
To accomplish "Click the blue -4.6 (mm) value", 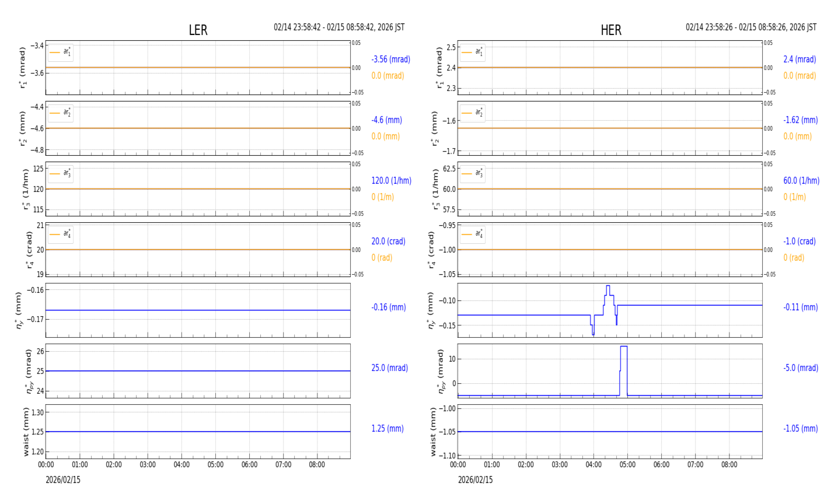I will pyautogui.click(x=386, y=120).
